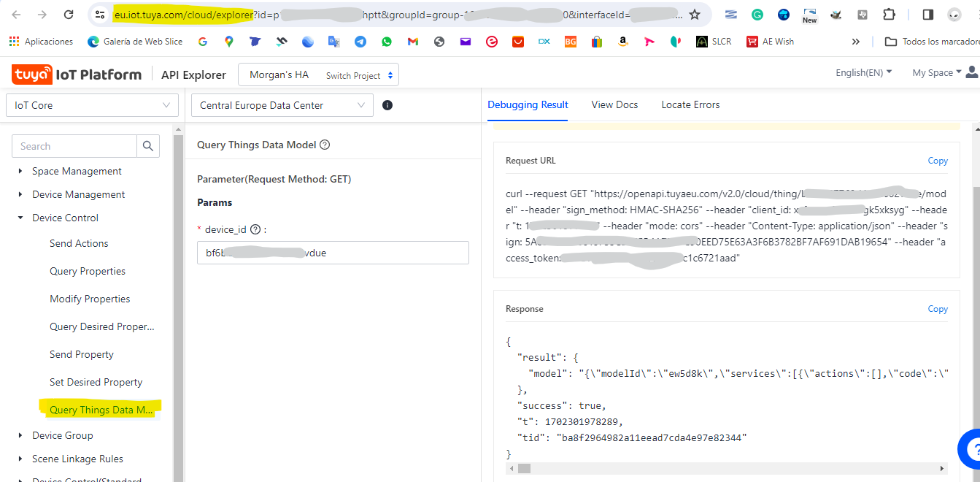Click the response horizontal scrollbar thumb
980x482 pixels.
pyautogui.click(x=524, y=468)
